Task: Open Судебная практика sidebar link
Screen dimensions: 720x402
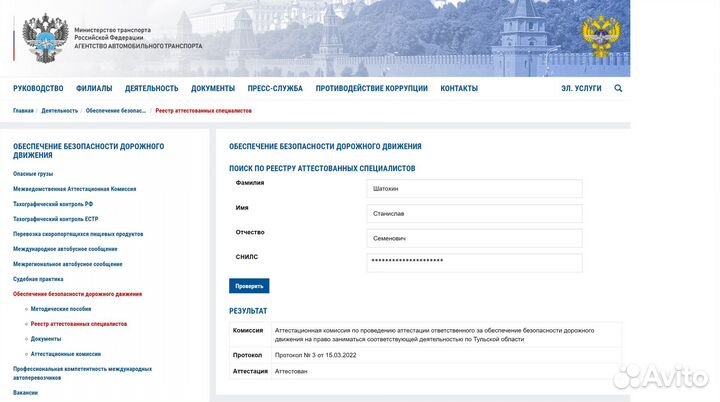Action: pos(38,279)
